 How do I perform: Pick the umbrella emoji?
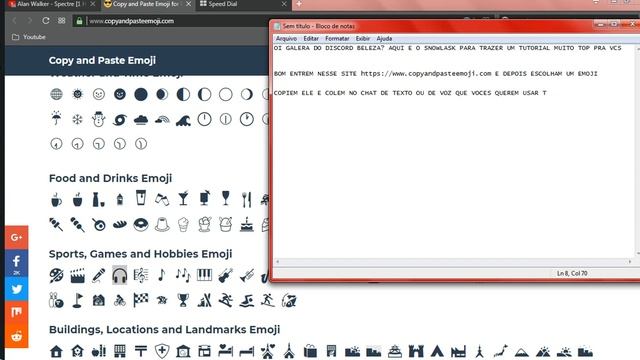click(x=56, y=119)
